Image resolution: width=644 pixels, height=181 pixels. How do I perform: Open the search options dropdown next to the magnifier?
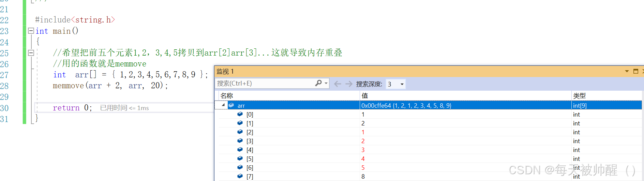point(326,83)
